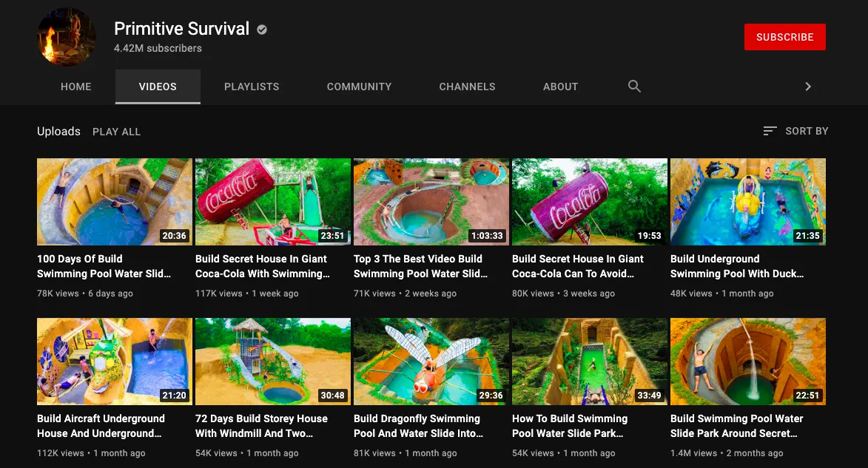
Task: Click title 'How To Build Swimming Pool Water Slide Park'
Action: click(x=570, y=426)
